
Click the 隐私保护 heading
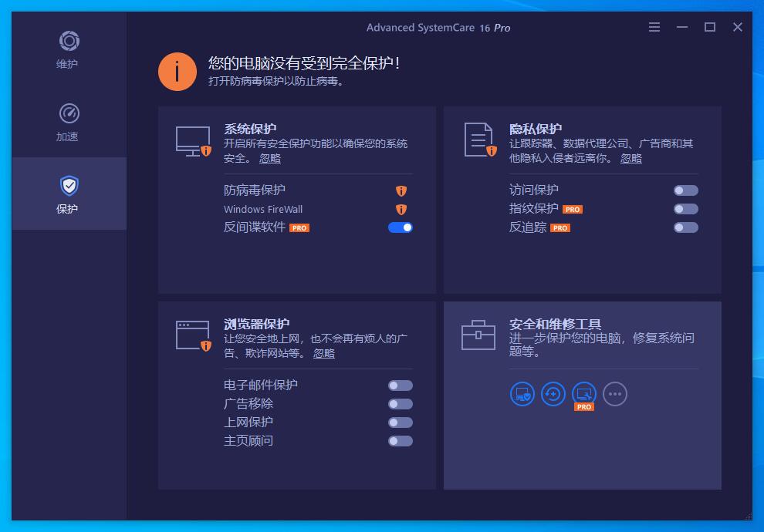pyautogui.click(x=536, y=129)
